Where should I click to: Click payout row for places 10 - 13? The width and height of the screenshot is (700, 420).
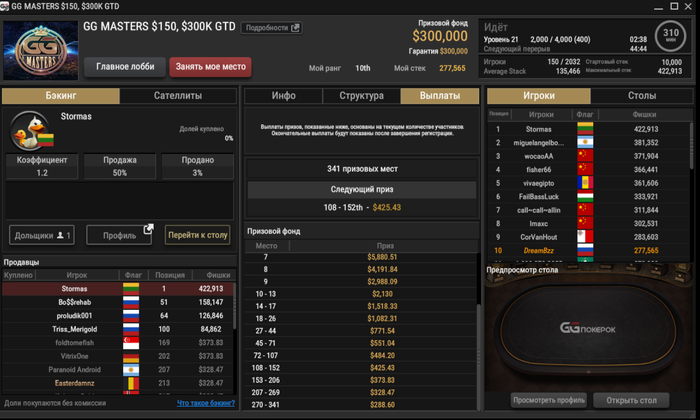tap(362, 294)
